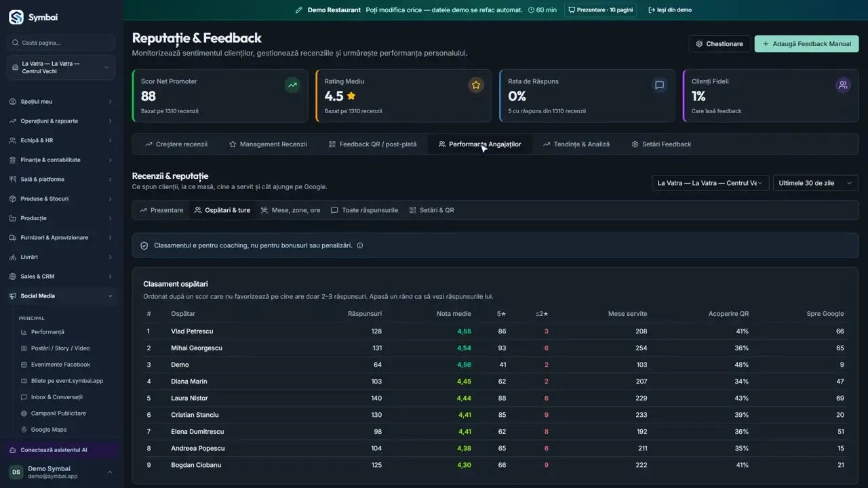Viewport: 868px width, 488px height.
Task: Click the Inbox & Conversații icon
Action: 24,397
